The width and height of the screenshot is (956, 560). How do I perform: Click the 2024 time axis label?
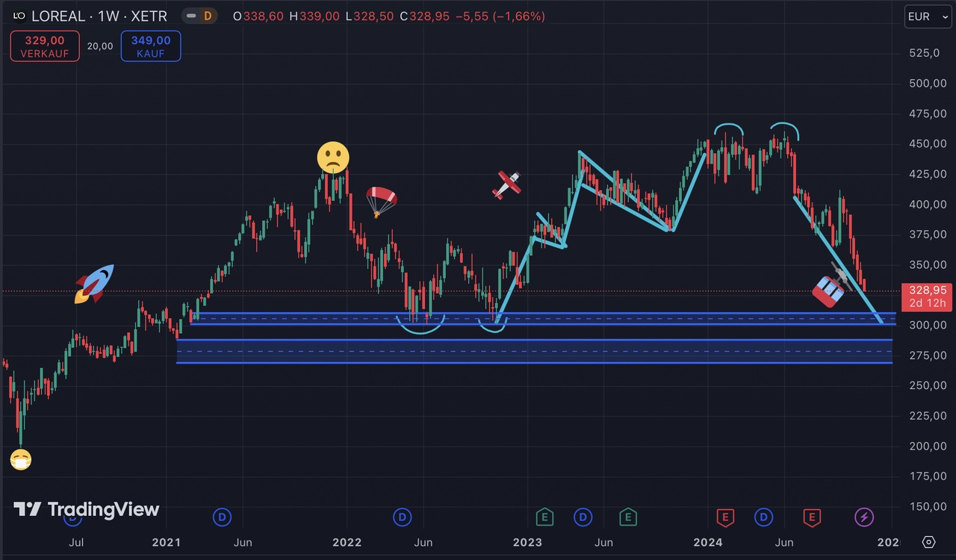(x=708, y=542)
